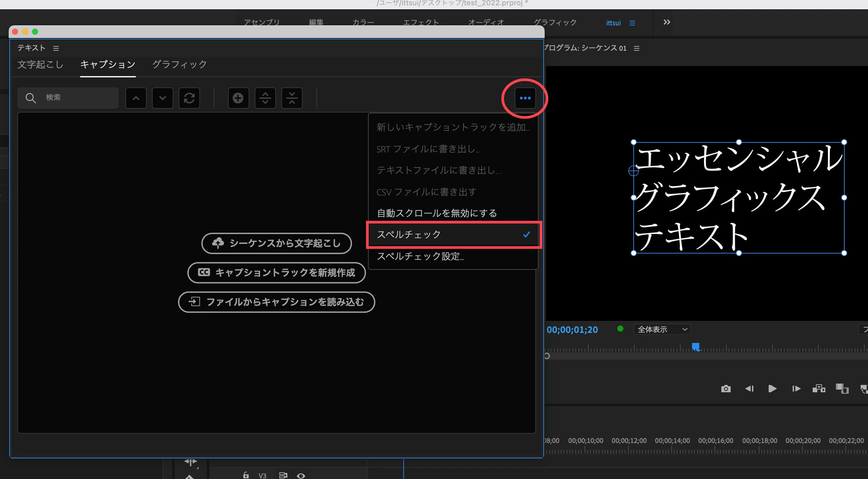Open アセンブリ workspace
Image resolution: width=868 pixels, height=479 pixels.
click(x=262, y=23)
